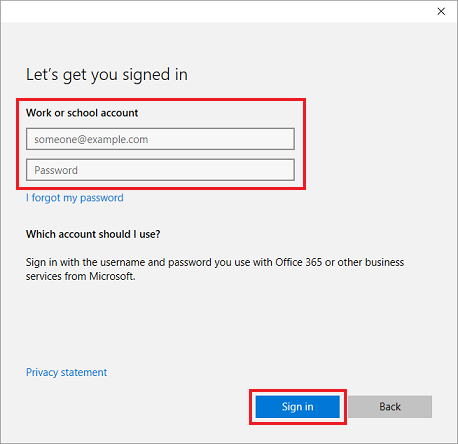Click the services from Microsoft text line
Image resolution: width=458 pixels, height=444 pixels.
[x=81, y=276]
